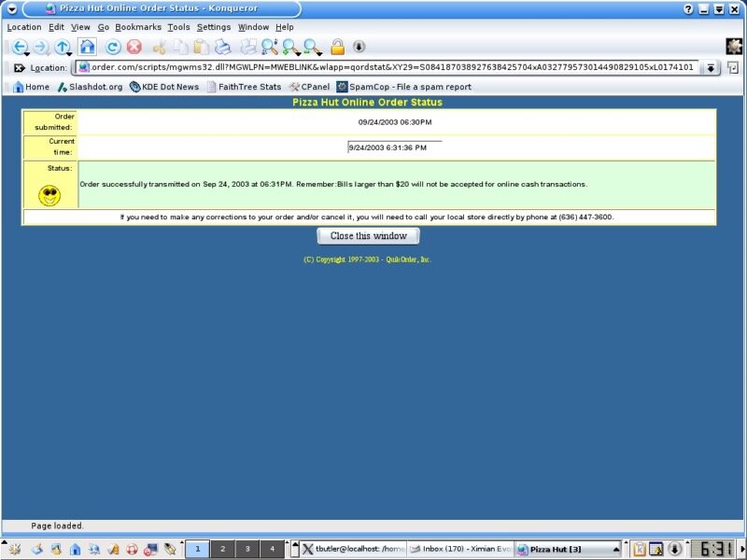
Task: Click the panel clock showing 6:31
Action: pyautogui.click(x=713, y=549)
